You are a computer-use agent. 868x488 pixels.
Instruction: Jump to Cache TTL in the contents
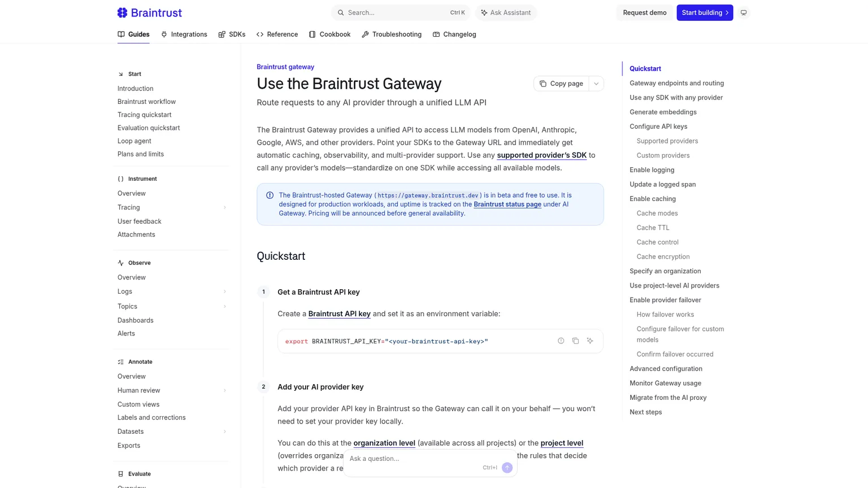(x=653, y=228)
